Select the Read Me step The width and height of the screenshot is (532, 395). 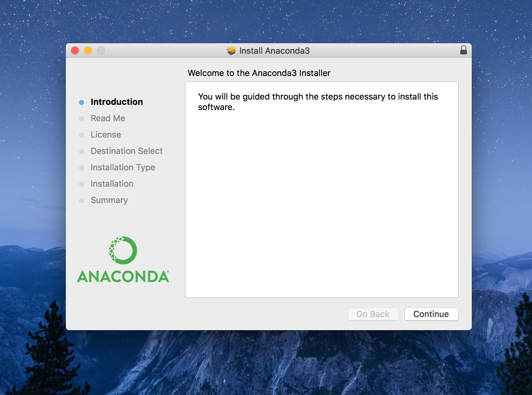coord(108,118)
